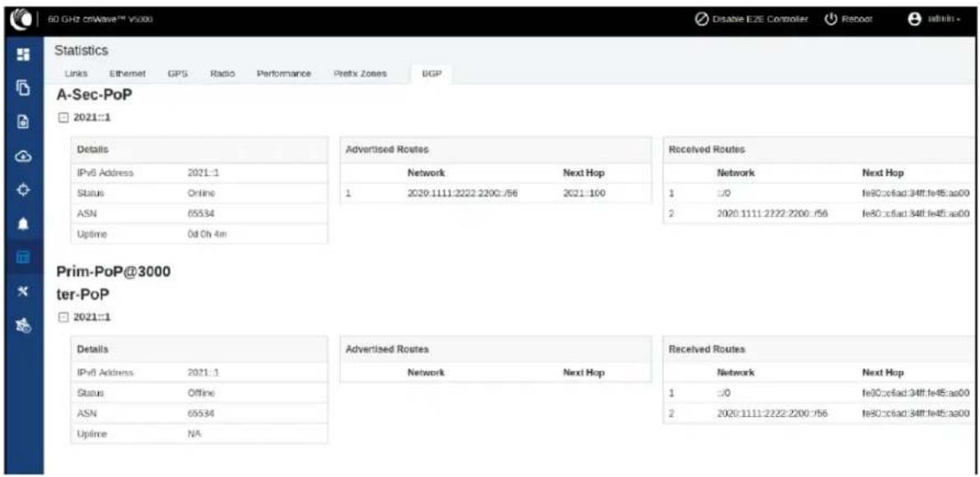Select the BGP tab
Screen dimensions: 980x477
click(x=432, y=74)
